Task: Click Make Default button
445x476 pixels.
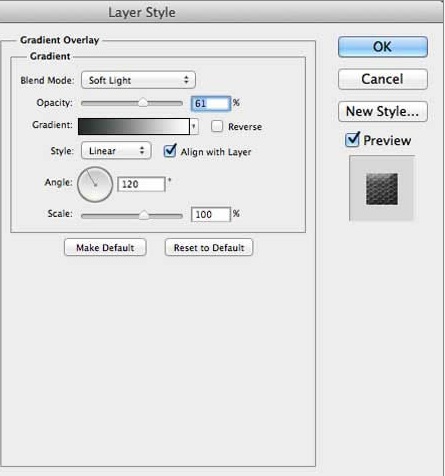Action: pos(105,248)
